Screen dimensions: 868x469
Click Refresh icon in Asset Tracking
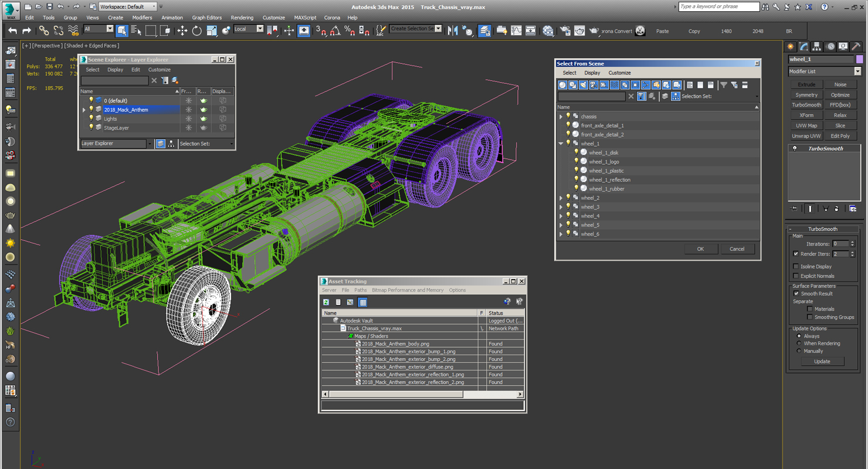tap(326, 302)
